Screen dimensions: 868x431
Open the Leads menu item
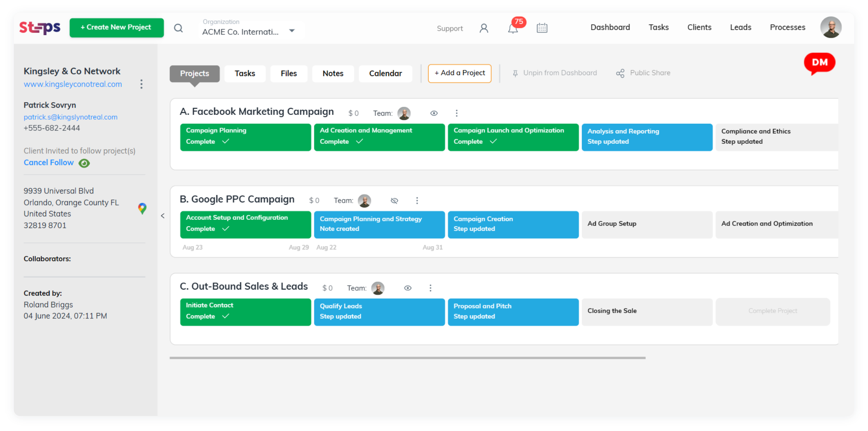[741, 27]
